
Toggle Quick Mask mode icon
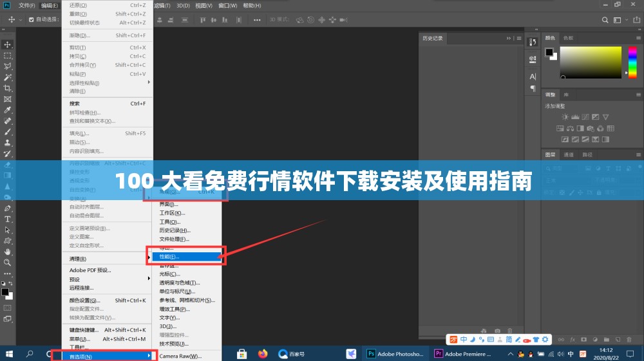click(7, 308)
